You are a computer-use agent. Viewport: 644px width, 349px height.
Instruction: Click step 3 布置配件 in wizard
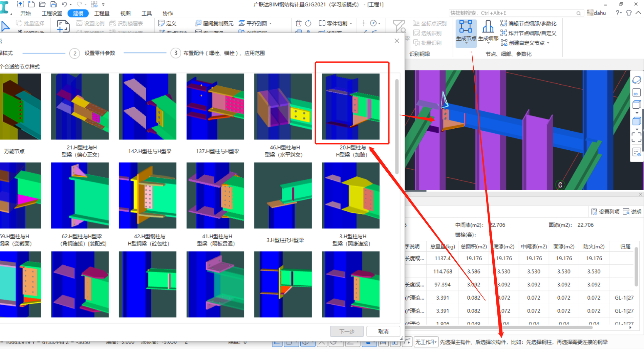218,53
